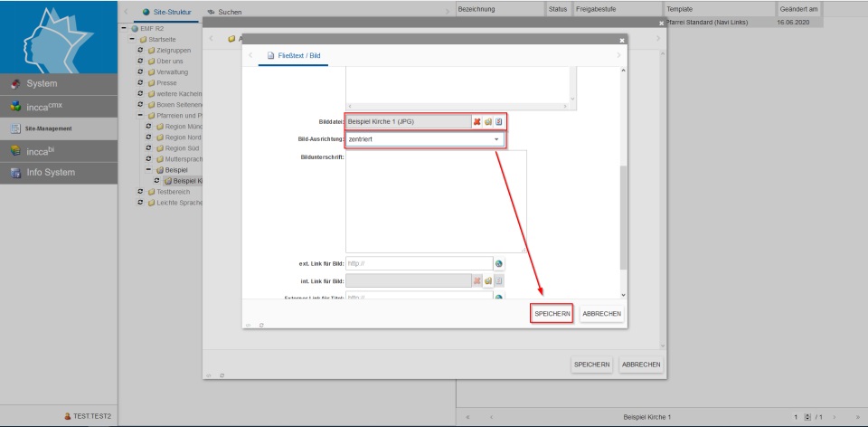Click the highlighted SPEICHERN button in the inner dialog

pyautogui.click(x=552, y=313)
